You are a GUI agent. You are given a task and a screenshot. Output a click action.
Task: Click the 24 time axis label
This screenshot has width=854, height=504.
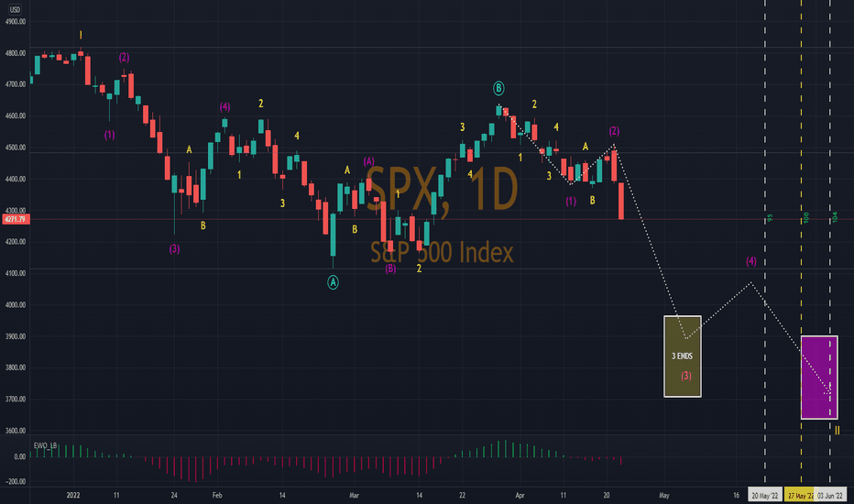point(174,495)
